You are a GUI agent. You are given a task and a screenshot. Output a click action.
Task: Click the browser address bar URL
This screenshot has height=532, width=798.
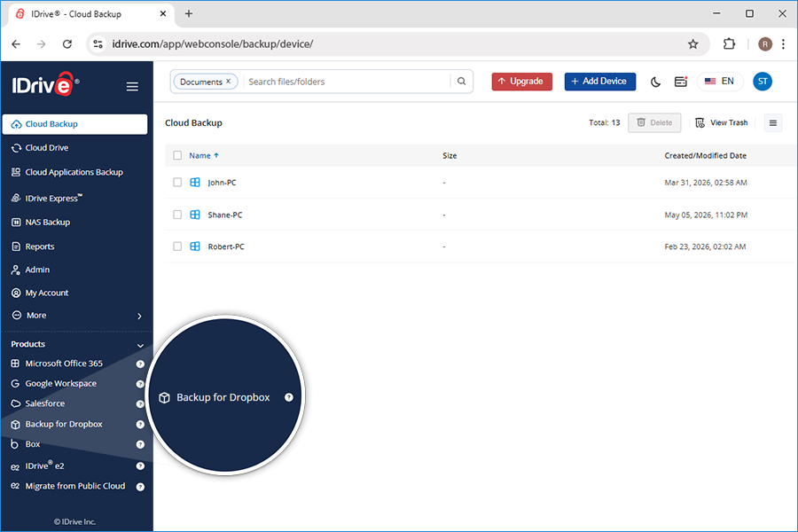point(213,44)
